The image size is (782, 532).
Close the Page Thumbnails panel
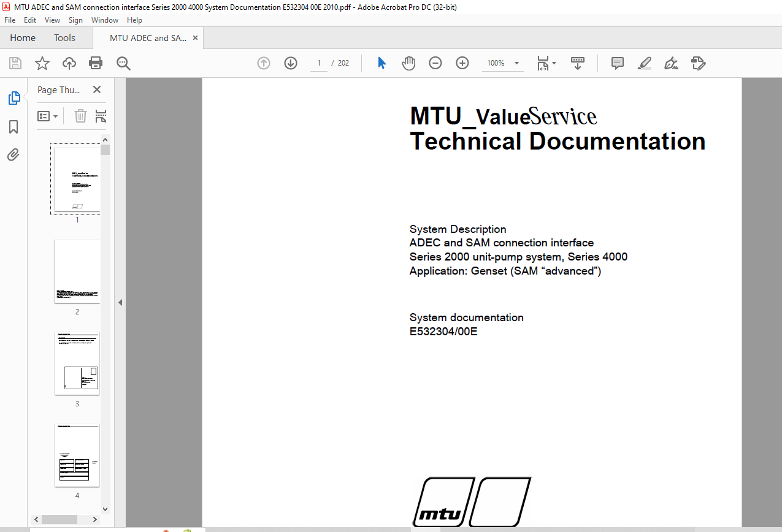[x=97, y=89]
